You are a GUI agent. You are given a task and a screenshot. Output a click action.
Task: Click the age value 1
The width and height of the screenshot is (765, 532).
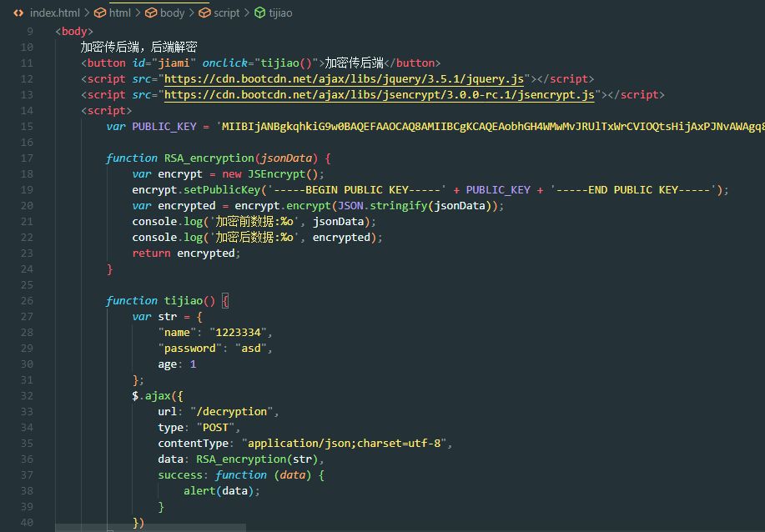(x=193, y=364)
